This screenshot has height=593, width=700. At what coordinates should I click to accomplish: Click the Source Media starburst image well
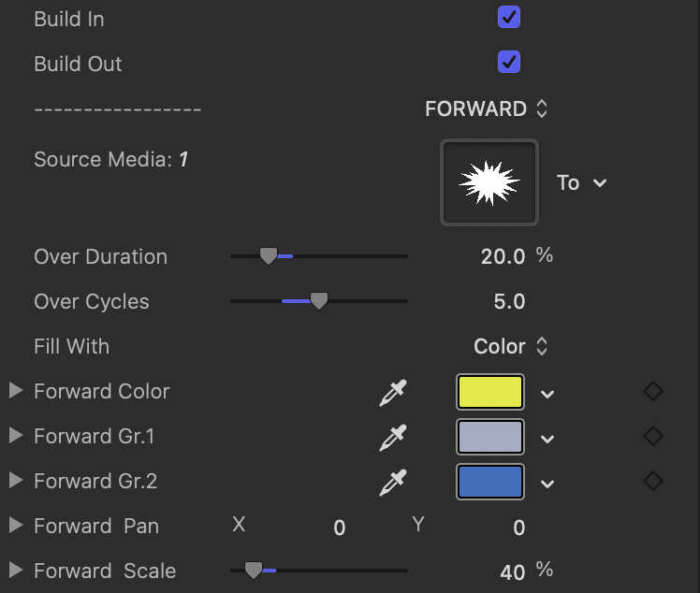point(489,182)
